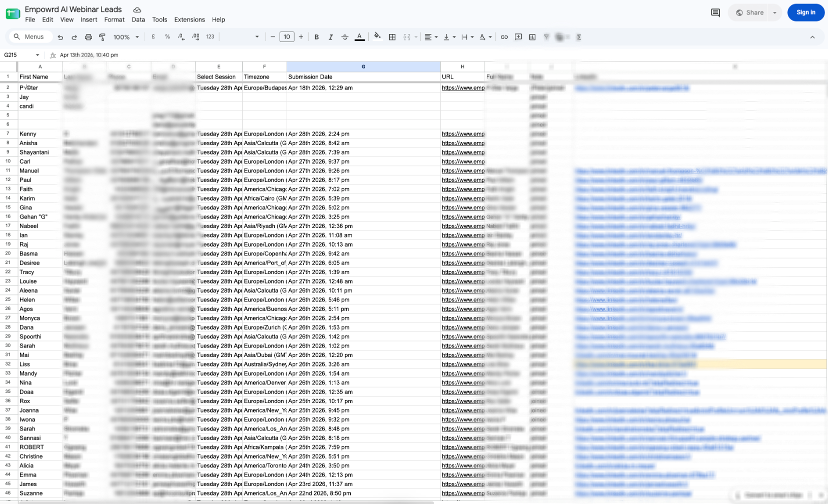Open the Extensions menu
The image size is (828, 504).
pos(189,19)
